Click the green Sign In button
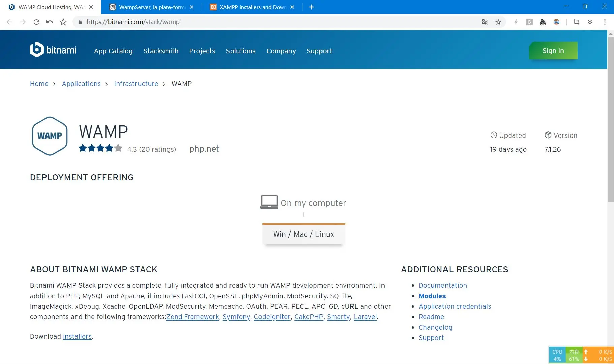The height and width of the screenshot is (364, 614). click(x=553, y=51)
